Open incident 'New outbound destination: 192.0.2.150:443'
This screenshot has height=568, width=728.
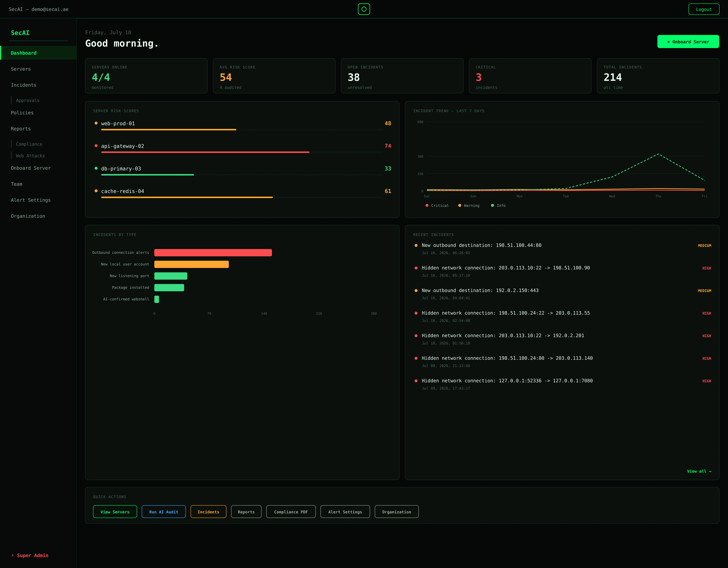pyautogui.click(x=562, y=294)
